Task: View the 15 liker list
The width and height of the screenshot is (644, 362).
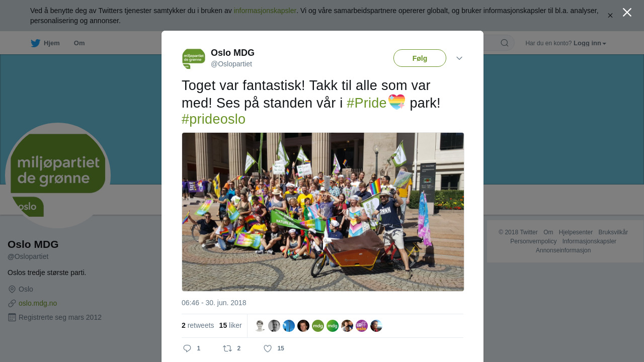Action: 230,325
